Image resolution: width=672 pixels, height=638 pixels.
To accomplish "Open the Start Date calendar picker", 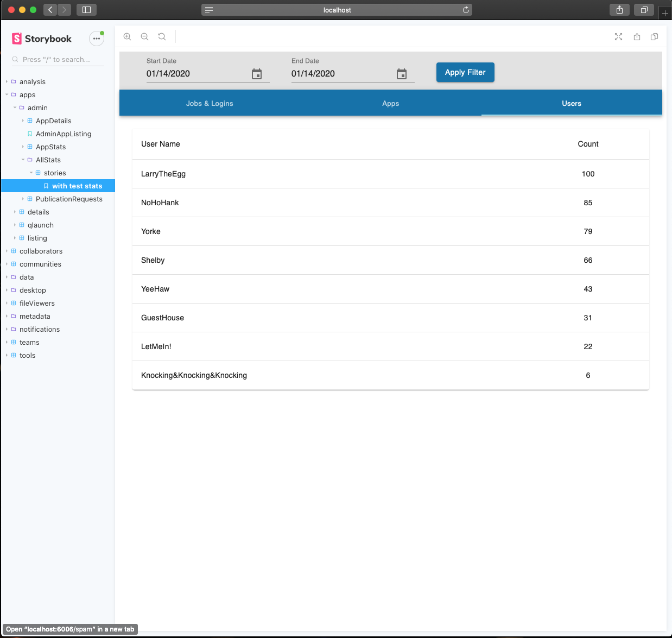I will tap(257, 74).
